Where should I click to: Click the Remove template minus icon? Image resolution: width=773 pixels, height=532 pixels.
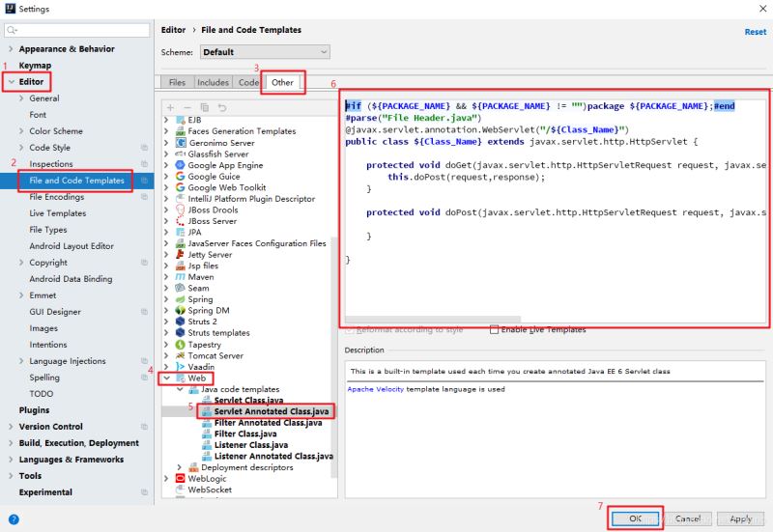187,107
